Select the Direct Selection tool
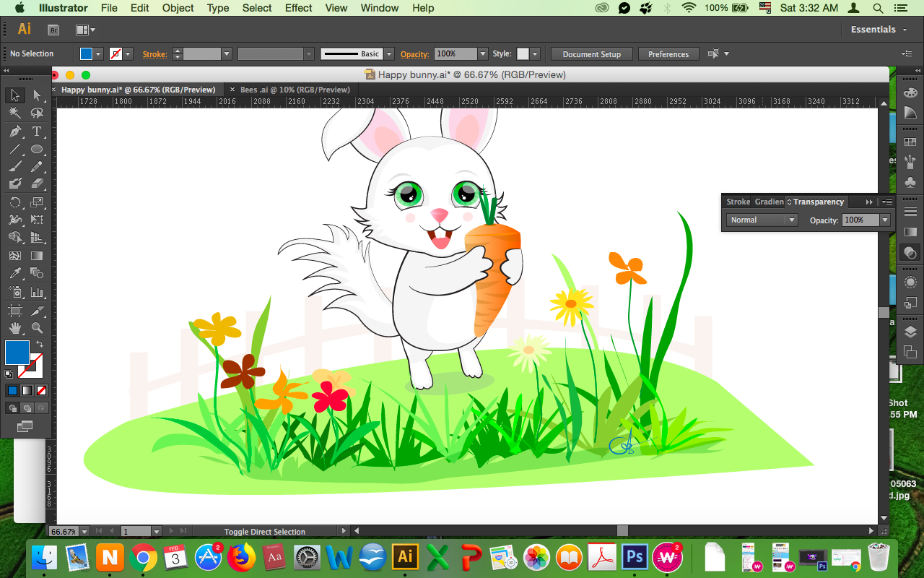The width and height of the screenshot is (924, 578). pyautogui.click(x=37, y=95)
